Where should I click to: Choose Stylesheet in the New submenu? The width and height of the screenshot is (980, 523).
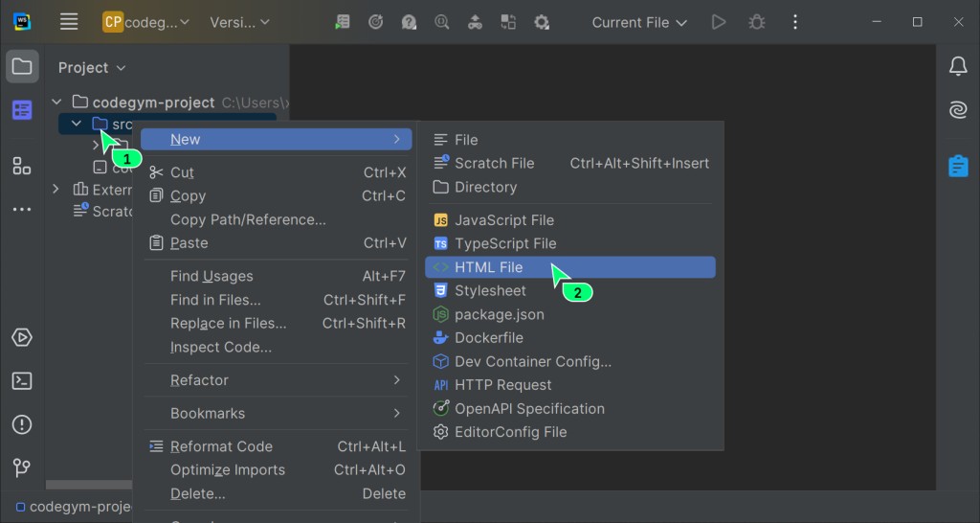490,290
